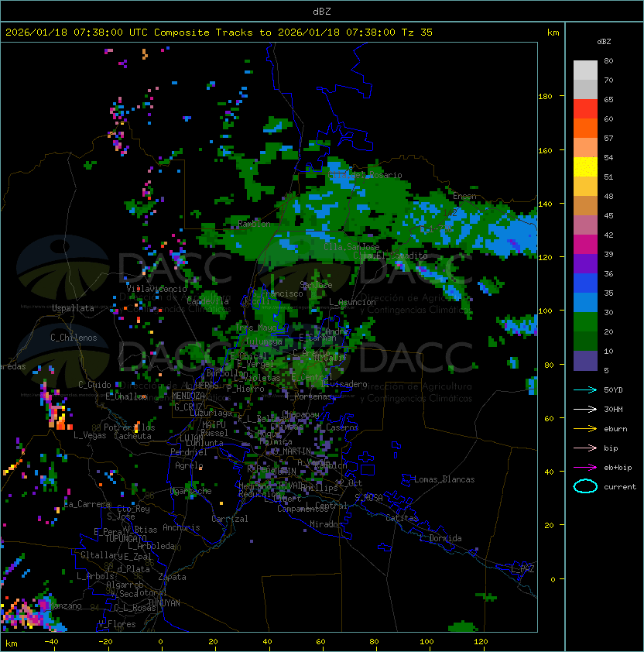Select the dusty pink 42–45 dBZ swatch
The height and width of the screenshot is (652, 644).
tap(585, 225)
